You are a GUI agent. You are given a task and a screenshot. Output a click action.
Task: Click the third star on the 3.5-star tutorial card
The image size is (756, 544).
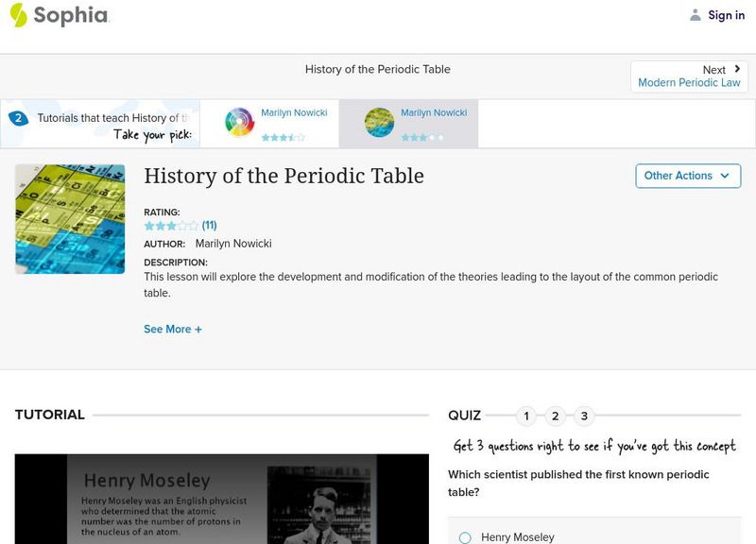coord(284,135)
